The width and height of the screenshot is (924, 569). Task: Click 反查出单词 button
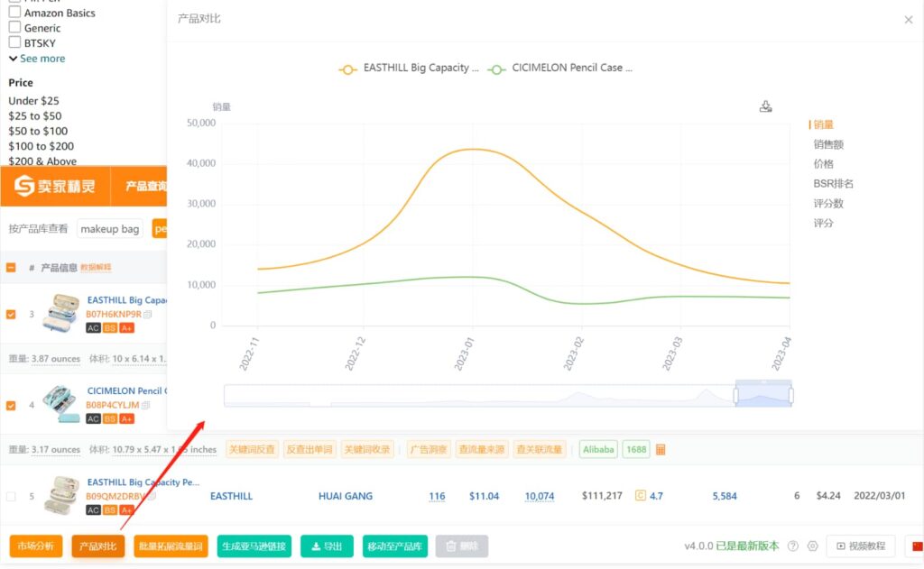click(310, 449)
